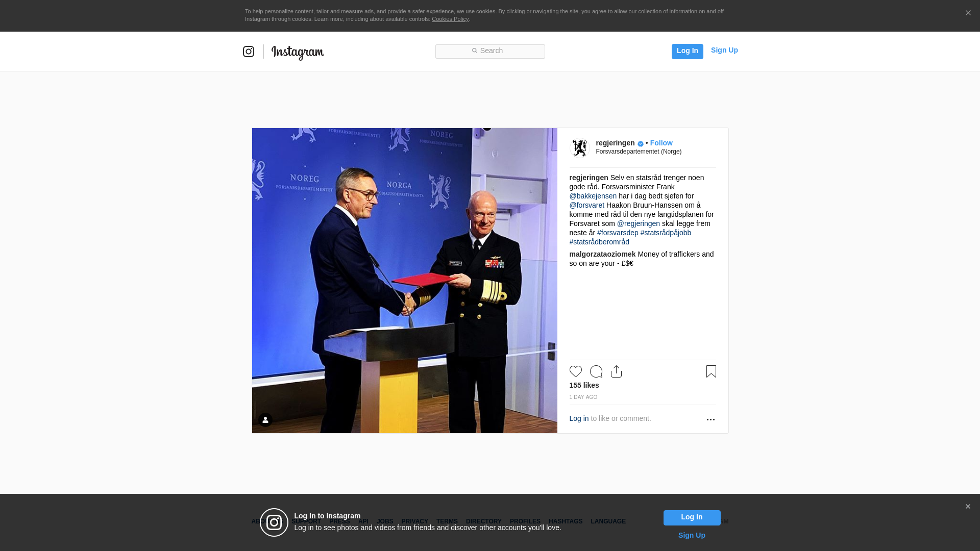This screenshot has height=551, width=980.
Task: Click the Log In button in header
Action: point(688,52)
